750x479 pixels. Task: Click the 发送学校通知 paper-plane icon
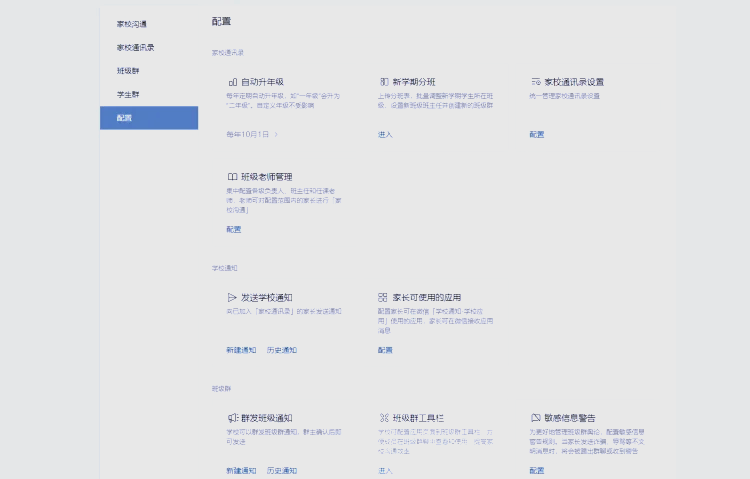point(232,297)
